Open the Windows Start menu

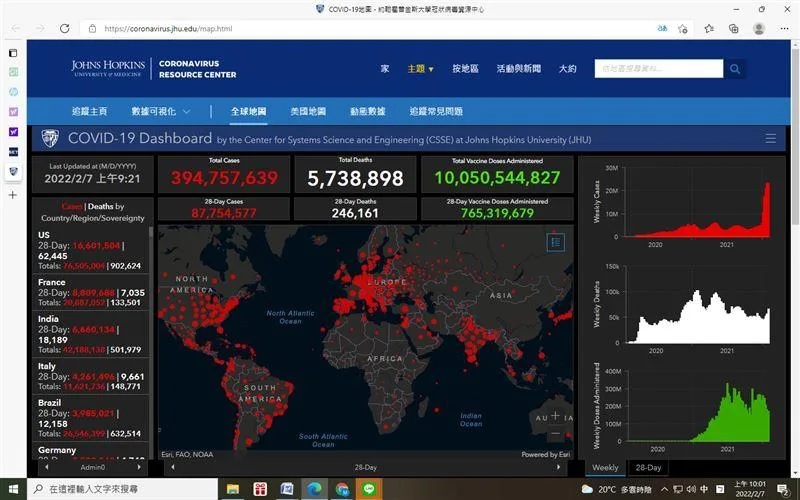[14, 489]
